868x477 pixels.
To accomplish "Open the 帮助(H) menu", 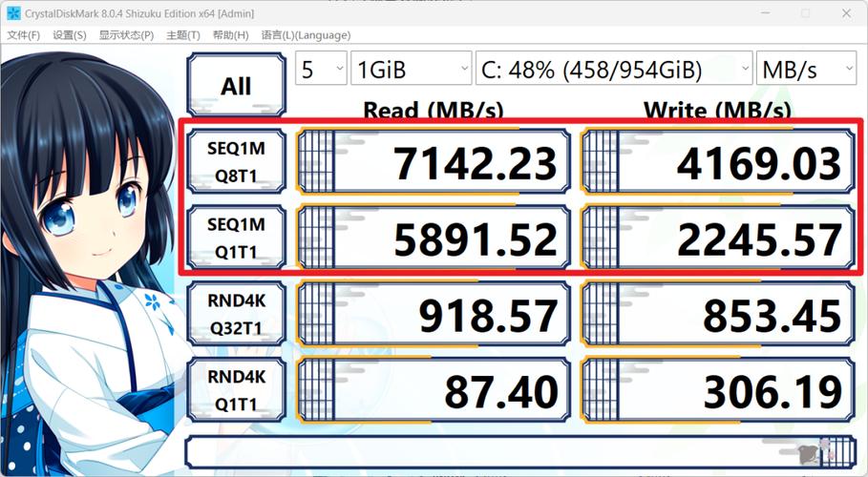I will (x=230, y=35).
